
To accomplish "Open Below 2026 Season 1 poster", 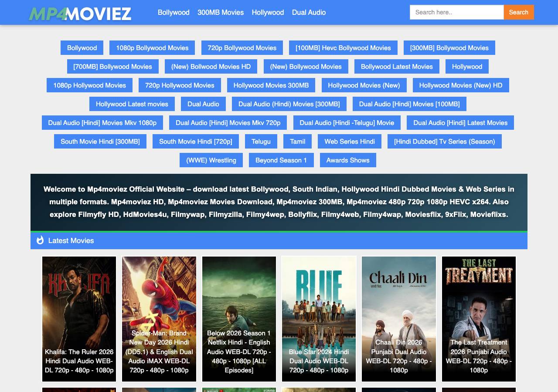I will 239,319.
